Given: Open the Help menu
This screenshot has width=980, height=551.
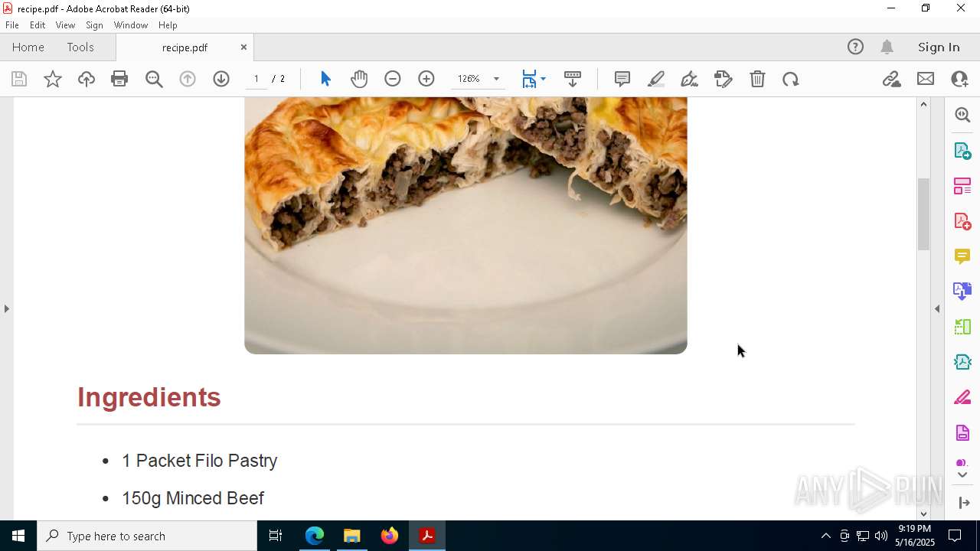Looking at the screenshot, I should [x=168, y=25].
